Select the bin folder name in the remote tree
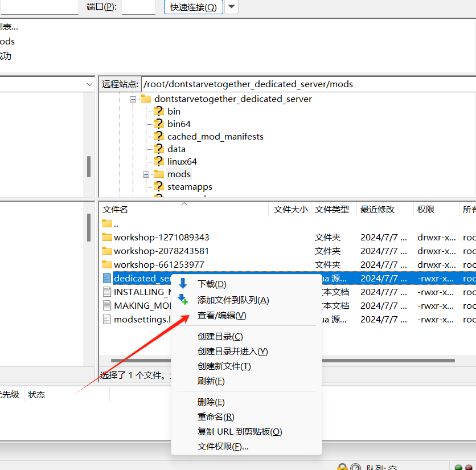This screenshot has width=476, height=470. (x=174, y=112)
